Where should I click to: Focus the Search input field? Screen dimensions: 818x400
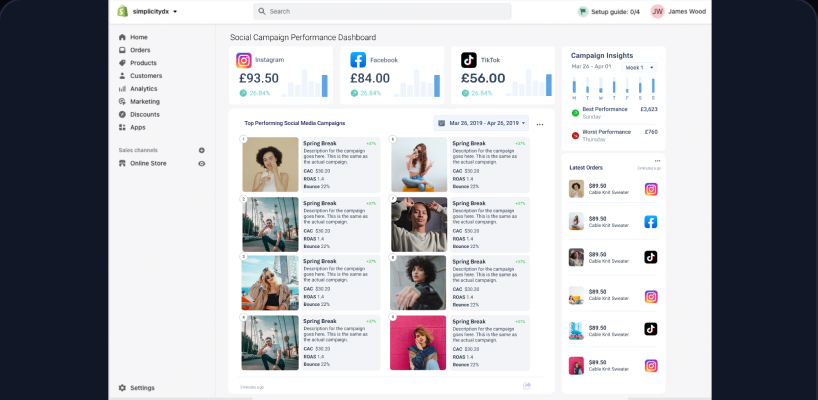point(382,11)
